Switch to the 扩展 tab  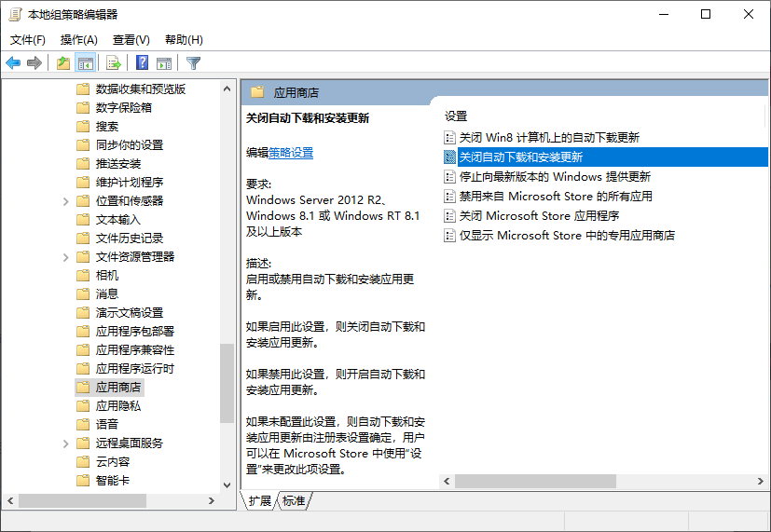click(259, 500)
